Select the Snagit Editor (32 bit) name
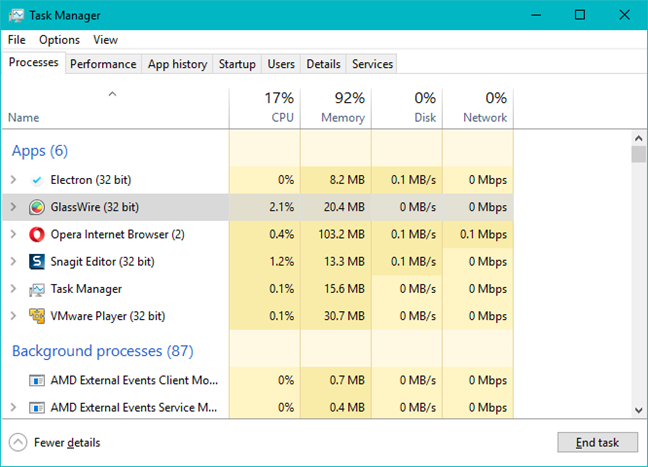648x467 pixels. 102,262
